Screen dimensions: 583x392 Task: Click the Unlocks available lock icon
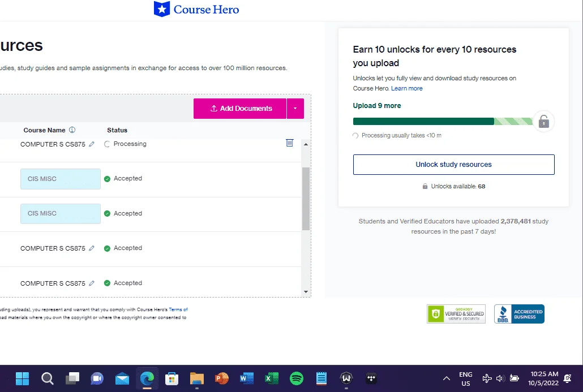(425, 186)
